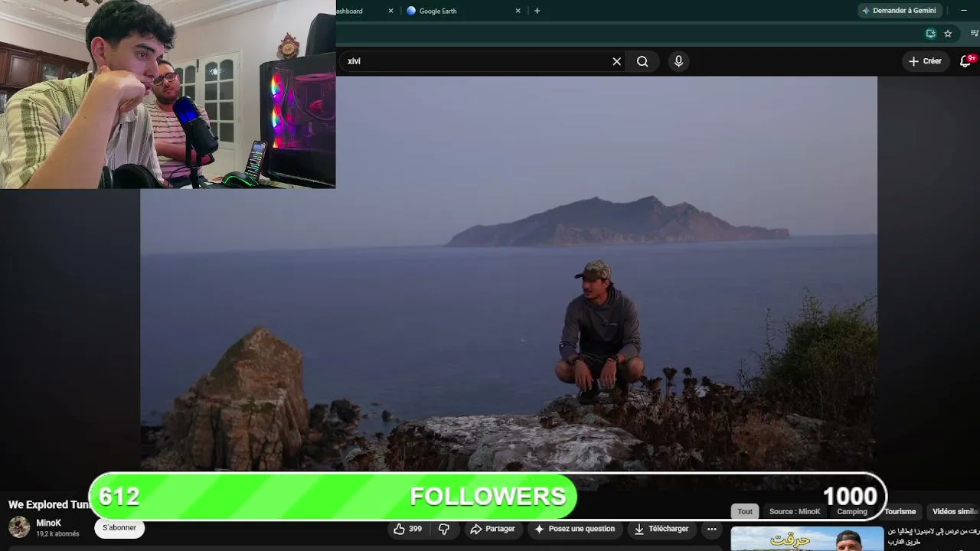
Task: Clear the YouTube search text
Action: (x=616, y=61)
